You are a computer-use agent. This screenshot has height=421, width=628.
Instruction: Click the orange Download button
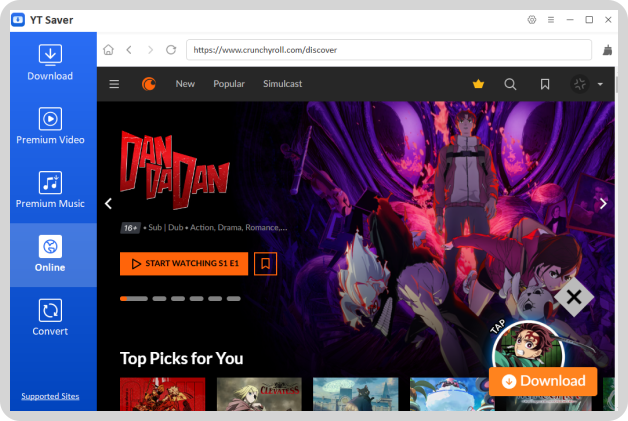tap(543, 381)
